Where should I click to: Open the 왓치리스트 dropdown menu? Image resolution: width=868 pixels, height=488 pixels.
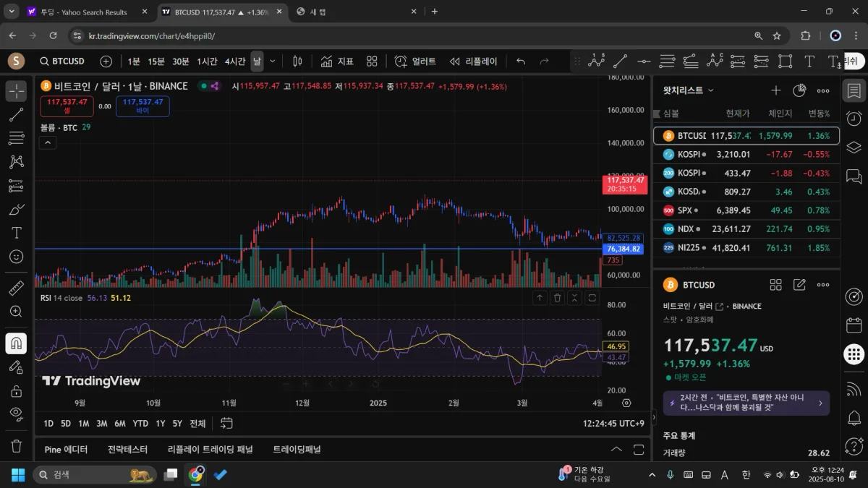tap(689, 90)
